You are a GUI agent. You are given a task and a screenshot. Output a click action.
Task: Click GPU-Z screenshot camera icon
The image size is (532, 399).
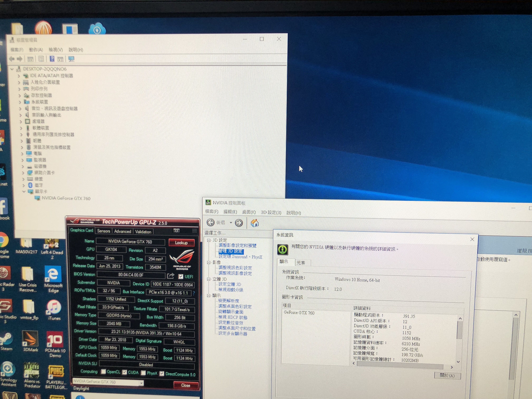(177, 231)
